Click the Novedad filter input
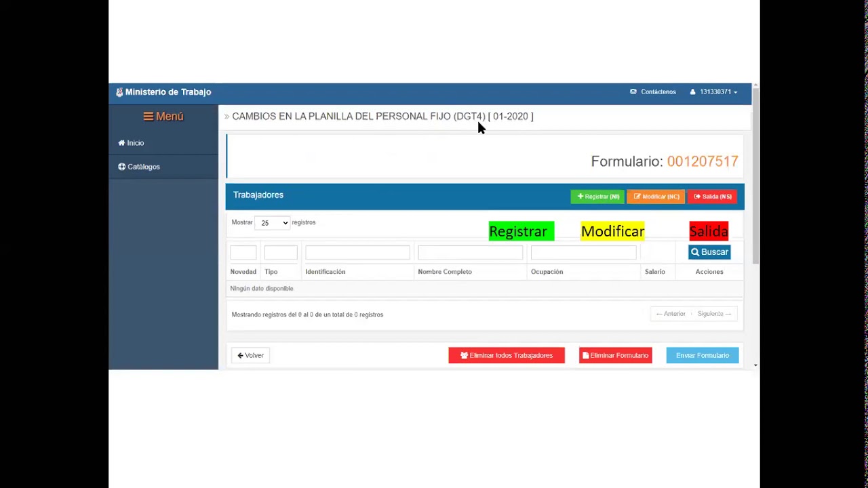 (243, 253)
